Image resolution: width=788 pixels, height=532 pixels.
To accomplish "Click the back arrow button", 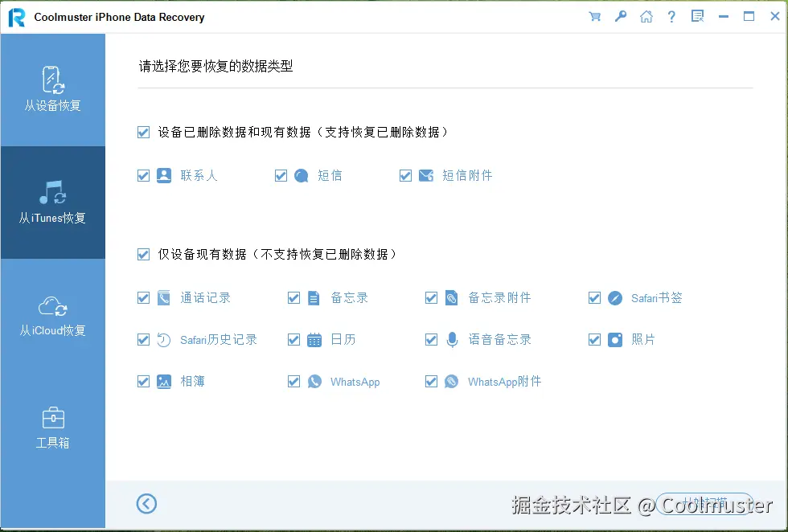I will 147,503.
